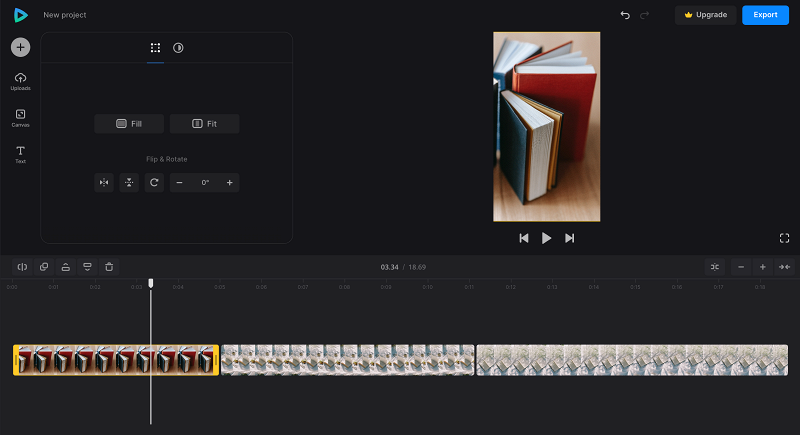Duplicate the selected clip
The width and height of the screenshot is (800, 435).
[x=44, y=267]
